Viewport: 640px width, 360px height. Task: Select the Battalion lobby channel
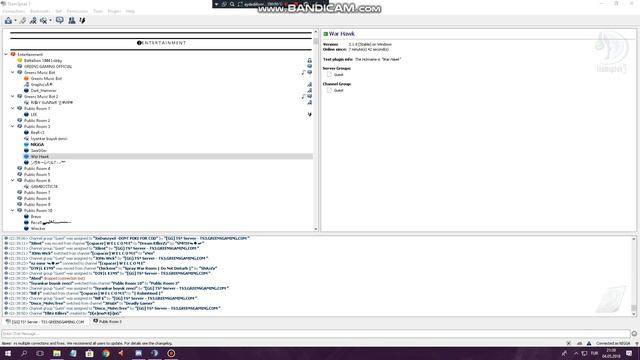tap(43, 60)
